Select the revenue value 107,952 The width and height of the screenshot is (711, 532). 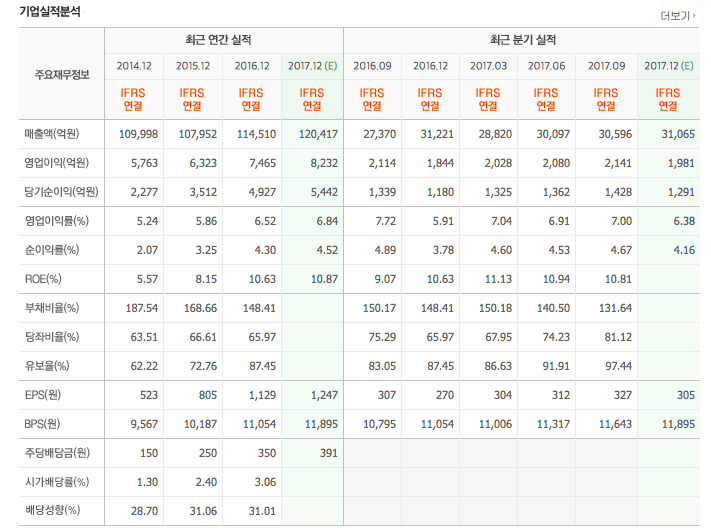pyautogui.click(x=197, y=134)
